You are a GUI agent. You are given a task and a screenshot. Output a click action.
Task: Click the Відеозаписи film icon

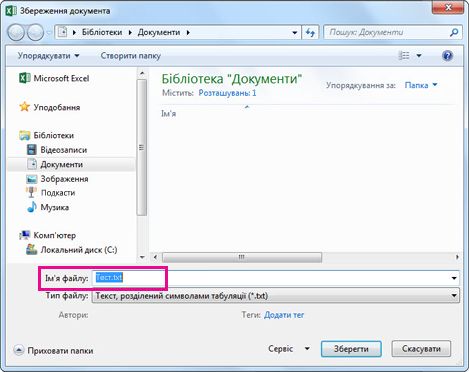coord(32,150)
